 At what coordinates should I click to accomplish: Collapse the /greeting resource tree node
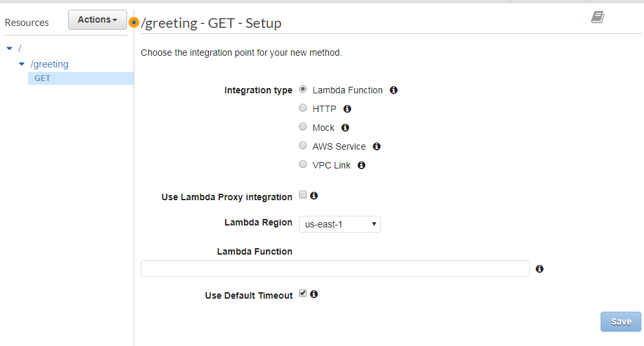pos(22,64)
